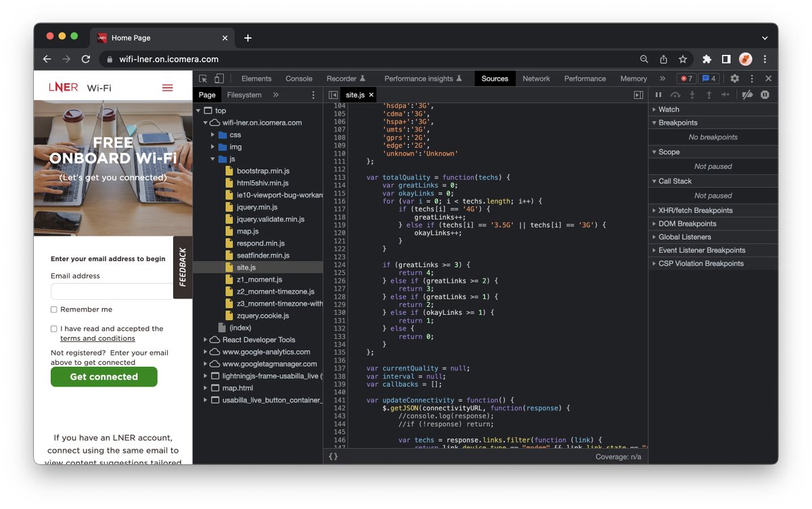Go back in browser history

(x=47, y=60)
